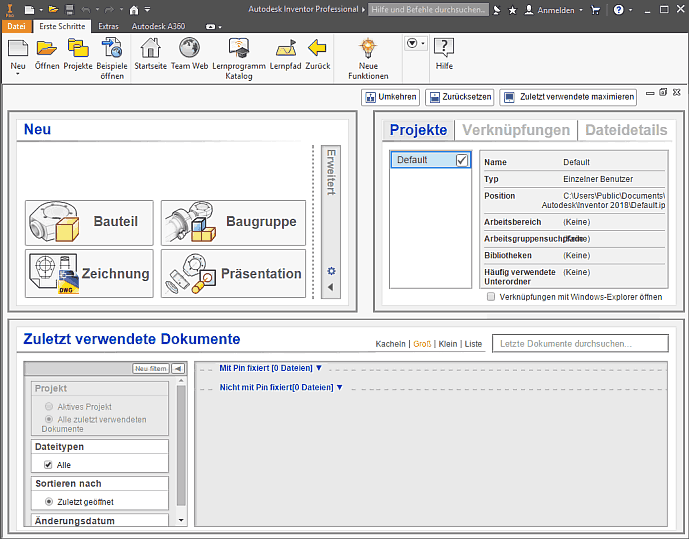
Task: Click the Letzte Dokumente durchsuchen search field
Action: tap(580, 344)
